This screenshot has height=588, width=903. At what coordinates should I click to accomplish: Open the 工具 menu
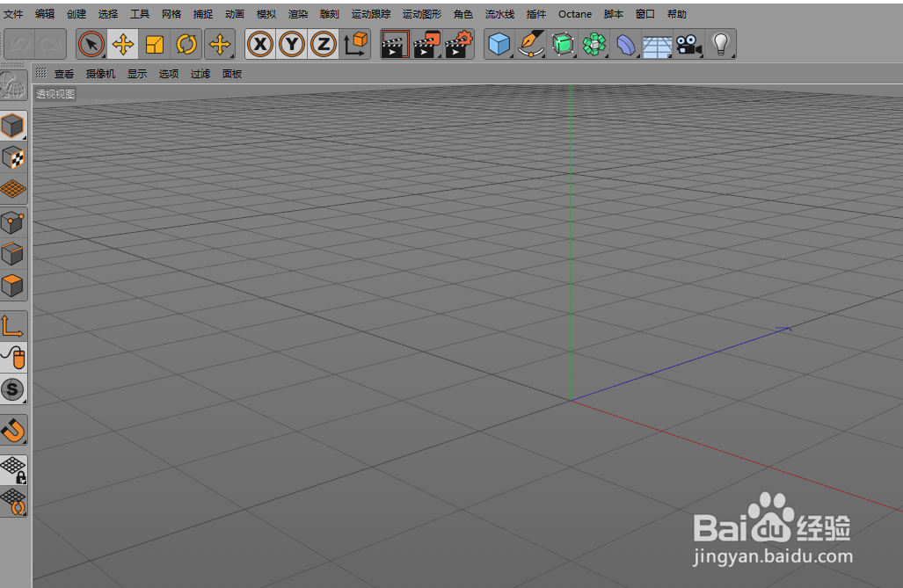click(140, 14)
